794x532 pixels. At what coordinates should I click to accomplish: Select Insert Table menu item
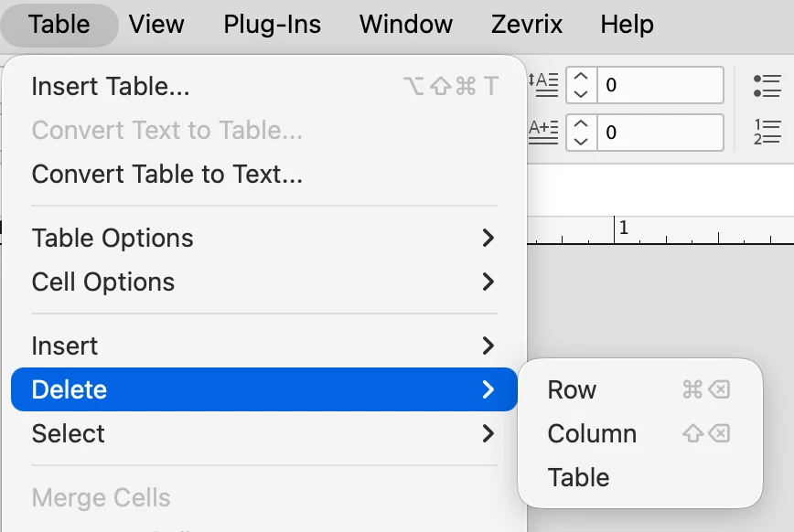(263, 86)
